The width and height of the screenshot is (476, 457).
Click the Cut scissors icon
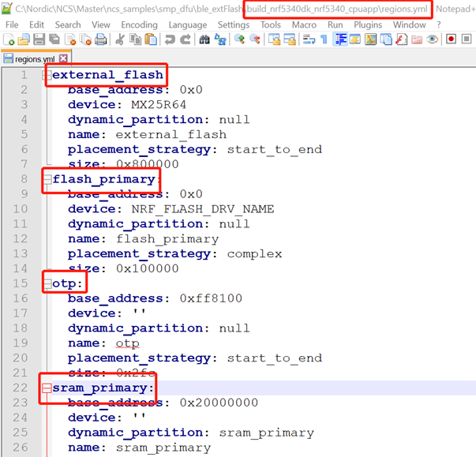[119, 39]
